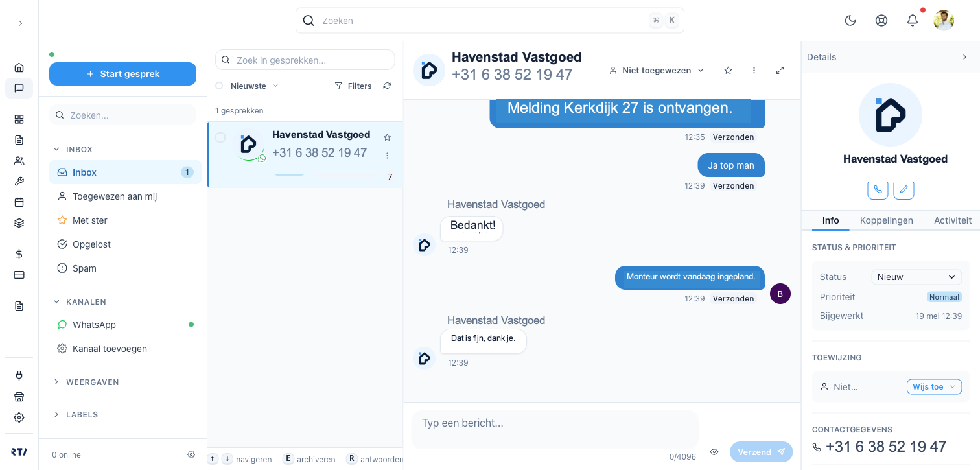Switch to the Koppelingen tab

coord(887,220)
